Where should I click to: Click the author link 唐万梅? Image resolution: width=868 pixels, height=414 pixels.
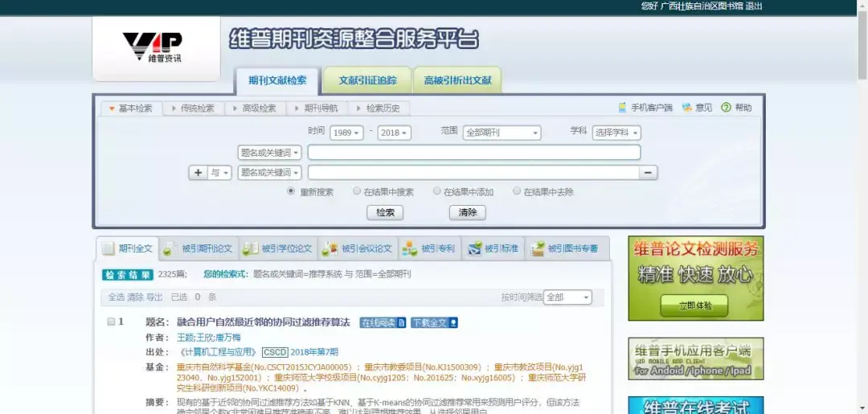pyautogui.click(x=228, y=337)
